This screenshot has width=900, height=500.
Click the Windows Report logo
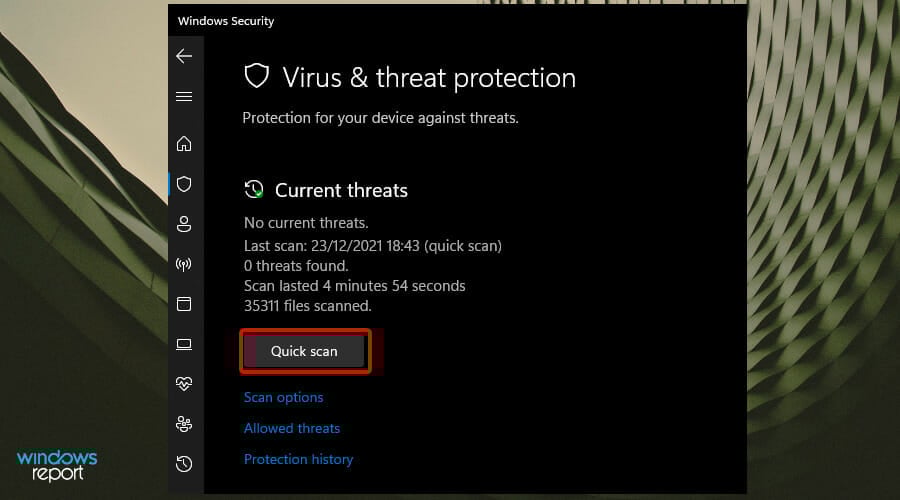click(57, 466)
